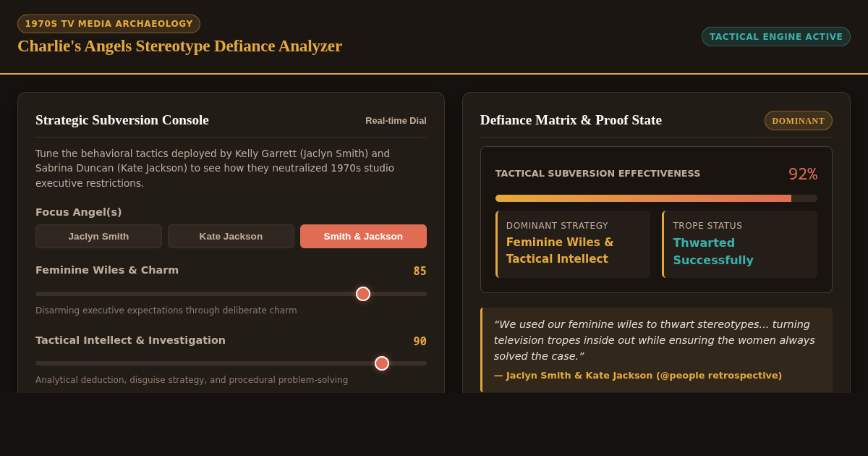Click the console description paragraph

(x=215, y=169)
